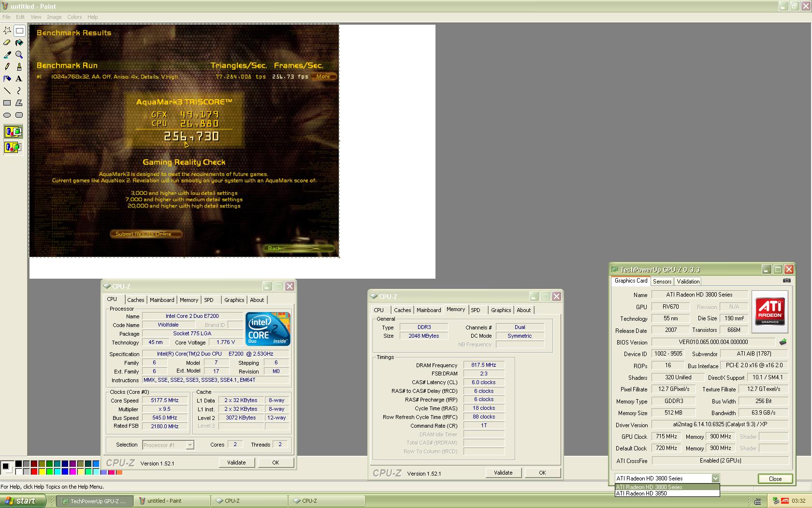
Task: Click DRAM Frequency value '817.5 MHz'
Action: pos(484,365)
